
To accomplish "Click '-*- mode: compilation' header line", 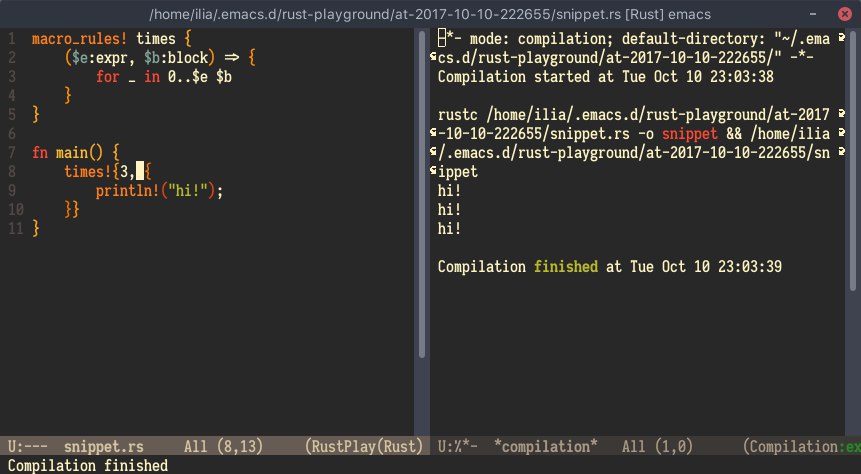I will 634,38.
